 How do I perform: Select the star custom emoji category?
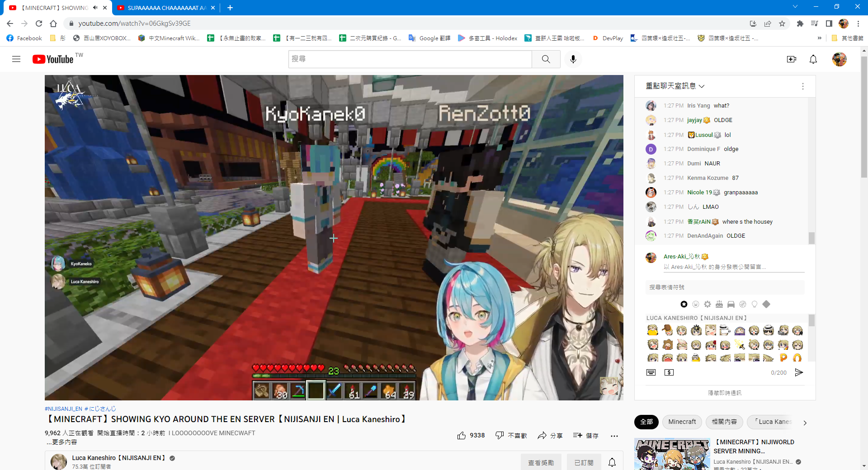click(684, 304)
